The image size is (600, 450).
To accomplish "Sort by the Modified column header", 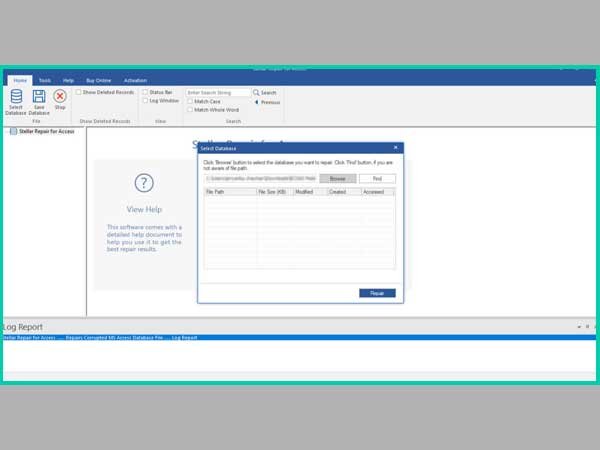I will [x=310, y=192].
